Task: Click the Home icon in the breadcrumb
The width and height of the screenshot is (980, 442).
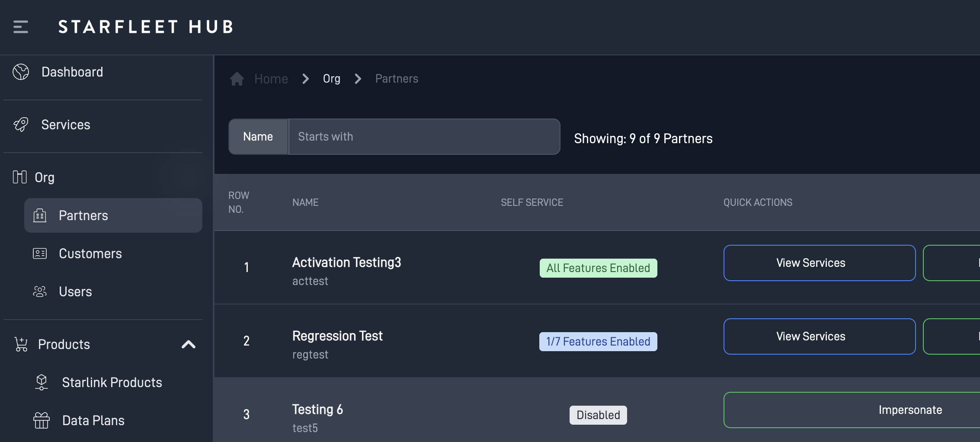Action: [237, 78]
